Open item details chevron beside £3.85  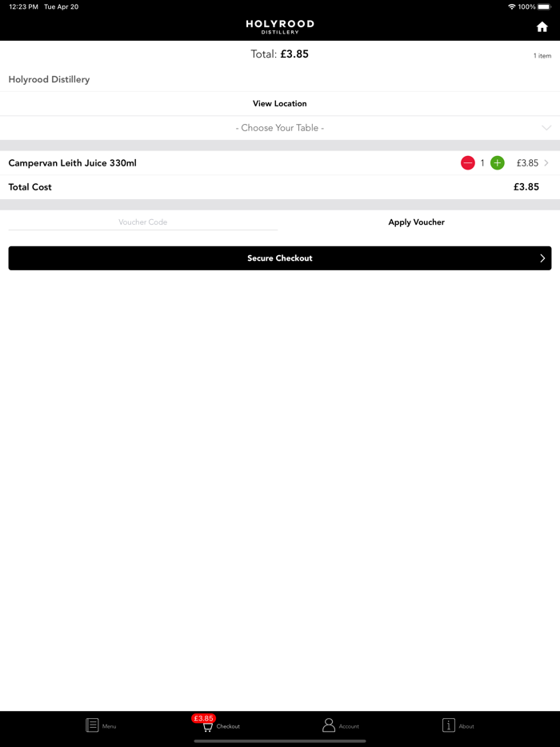tap(546, 163)
